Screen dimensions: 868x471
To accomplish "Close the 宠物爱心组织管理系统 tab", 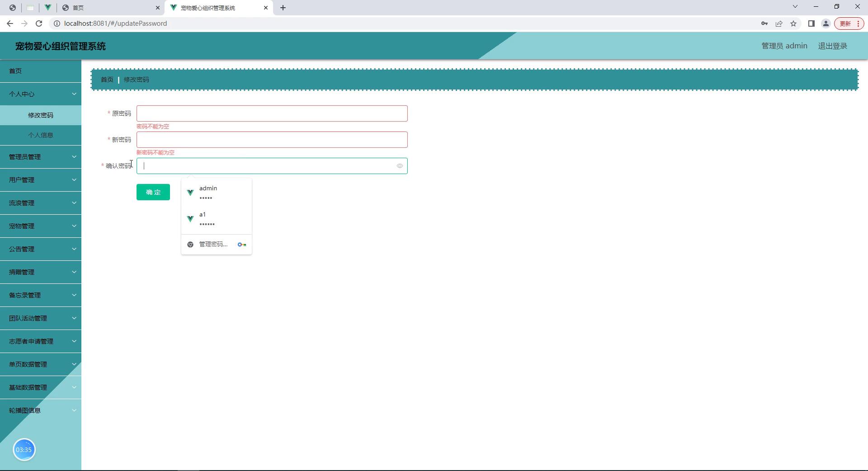I will [x=266, y=8].
